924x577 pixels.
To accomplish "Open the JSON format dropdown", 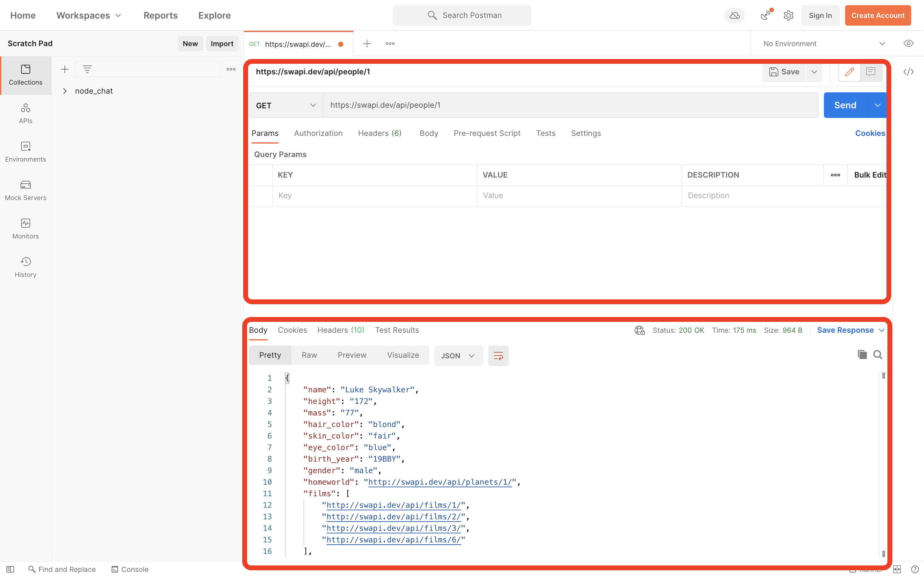I will coord(458,356).
